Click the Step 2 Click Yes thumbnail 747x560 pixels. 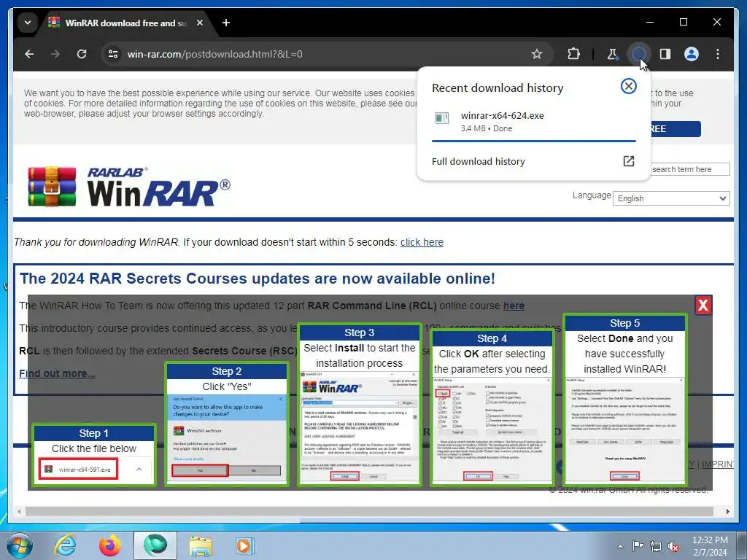coord(227,424)
